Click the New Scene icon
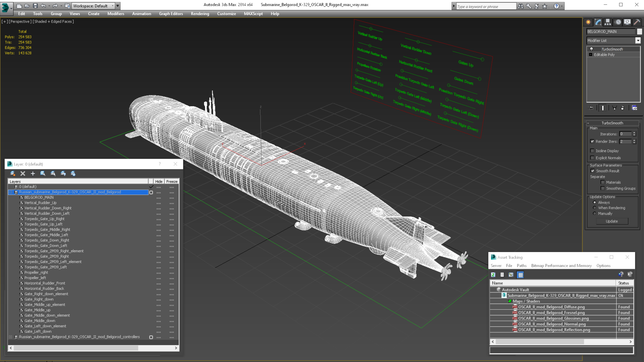The height and width of the screenshot is (362, 644). [19, 6]
